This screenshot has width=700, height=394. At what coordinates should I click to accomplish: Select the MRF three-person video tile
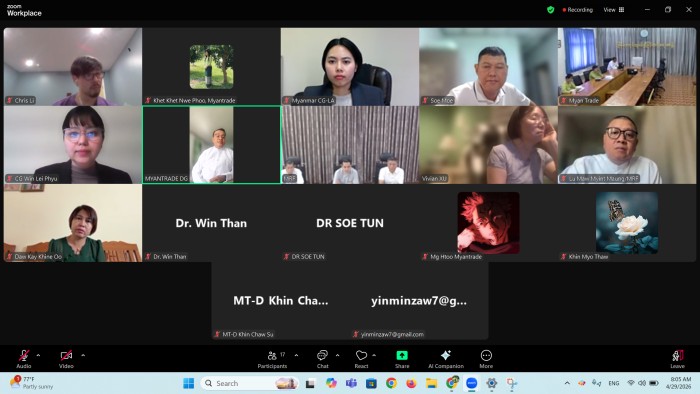point(350,145)
